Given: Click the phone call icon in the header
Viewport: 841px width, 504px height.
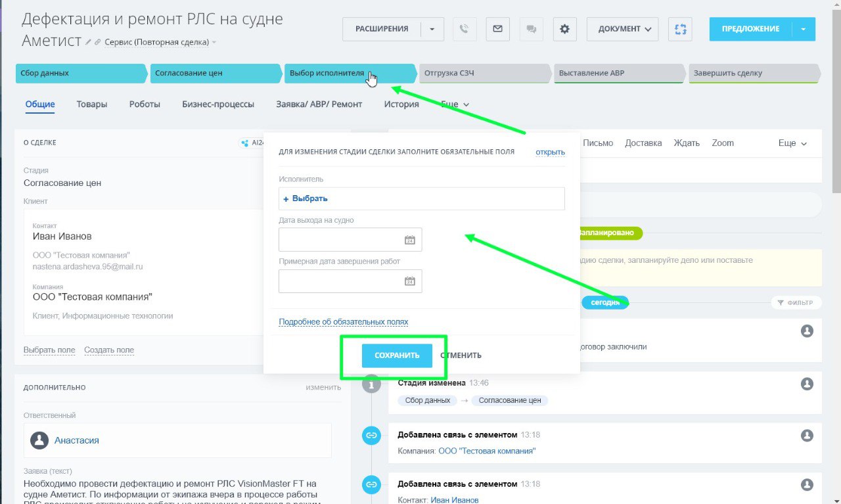Looking at the screenshot, I should click(x=465, y=29).
